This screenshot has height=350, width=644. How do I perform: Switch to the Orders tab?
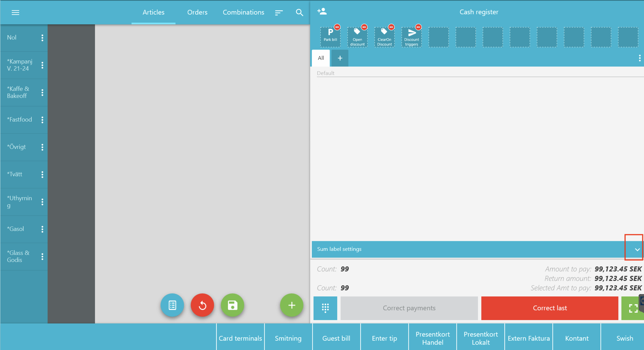(x=197, y=12)
